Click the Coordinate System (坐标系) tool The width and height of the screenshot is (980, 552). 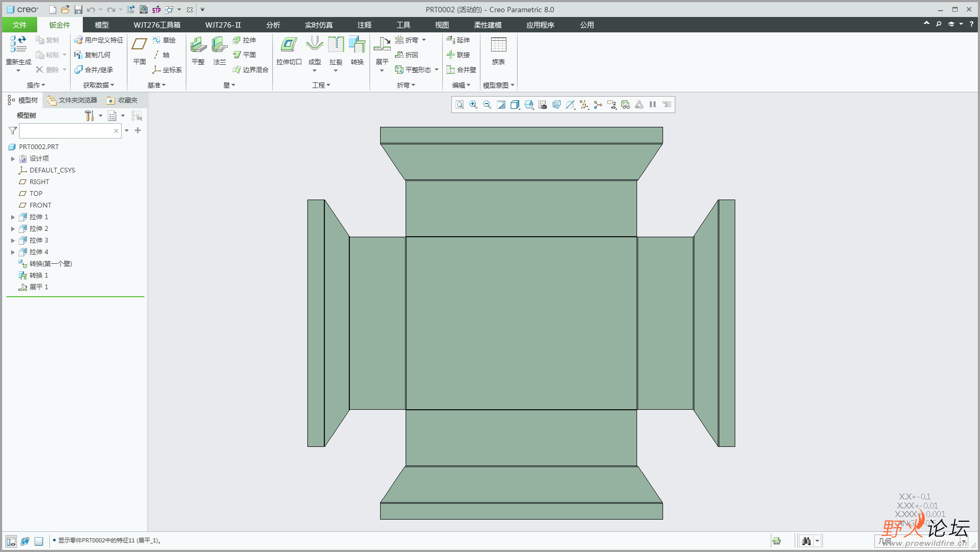point(167,70)
